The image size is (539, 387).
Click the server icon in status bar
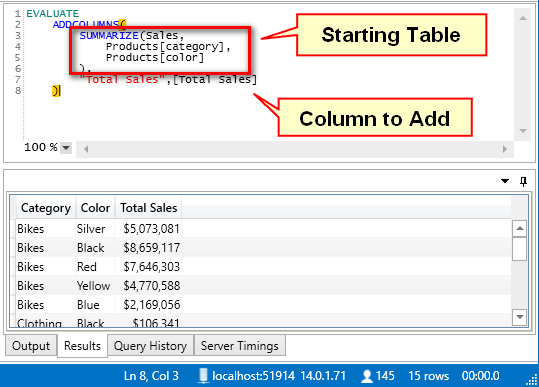[203, 376]
